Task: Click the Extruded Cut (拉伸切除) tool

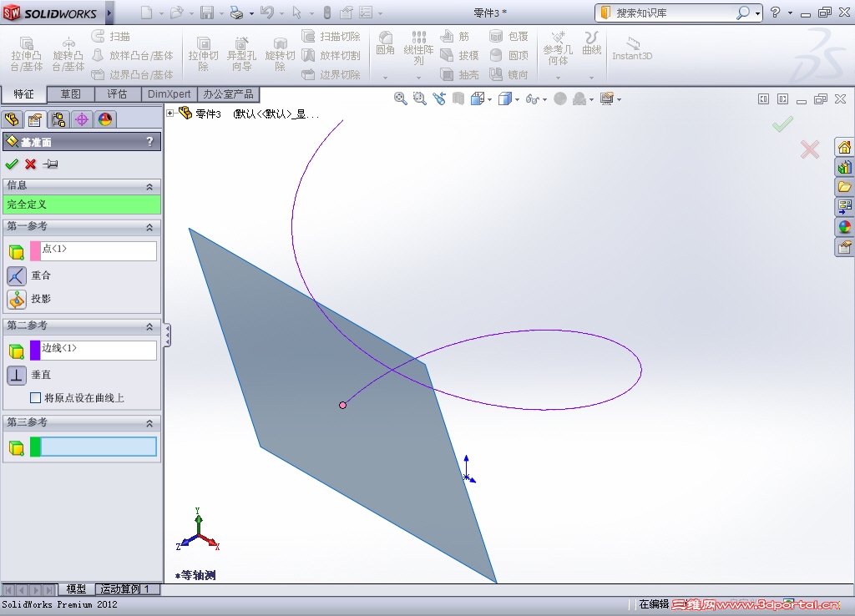Action: tap(203, 54)
